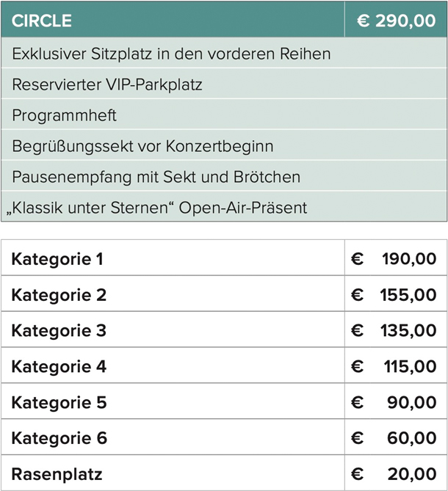Select the 115,00 price value

coord(410,366)
